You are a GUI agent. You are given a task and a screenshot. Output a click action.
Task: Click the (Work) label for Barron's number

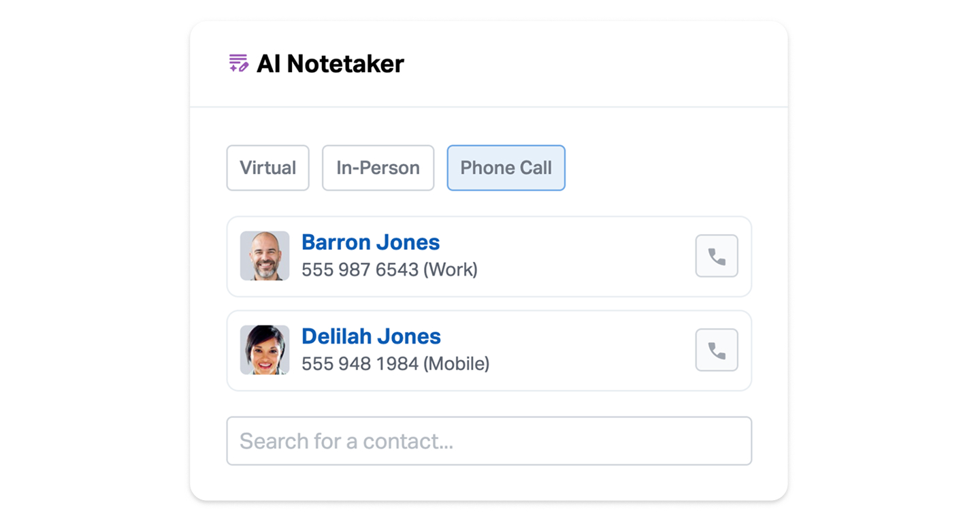[x=451, y=270]
